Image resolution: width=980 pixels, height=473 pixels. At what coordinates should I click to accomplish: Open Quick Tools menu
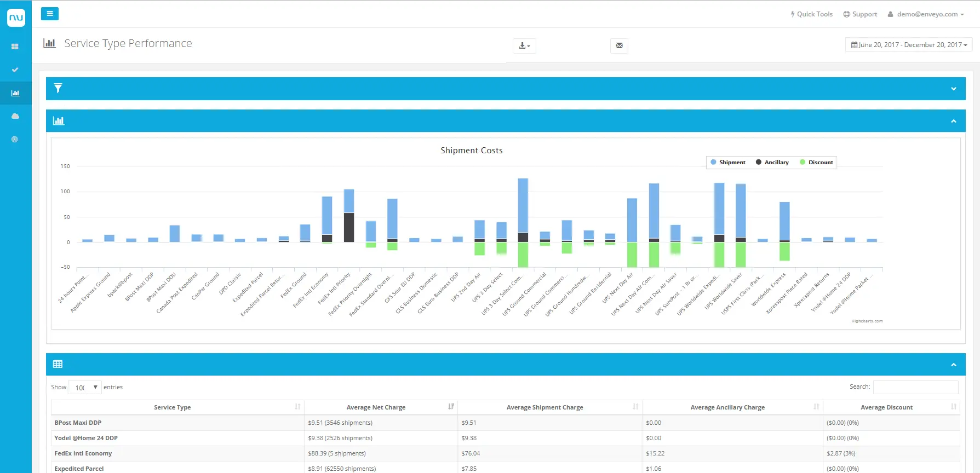click(811, 14)
